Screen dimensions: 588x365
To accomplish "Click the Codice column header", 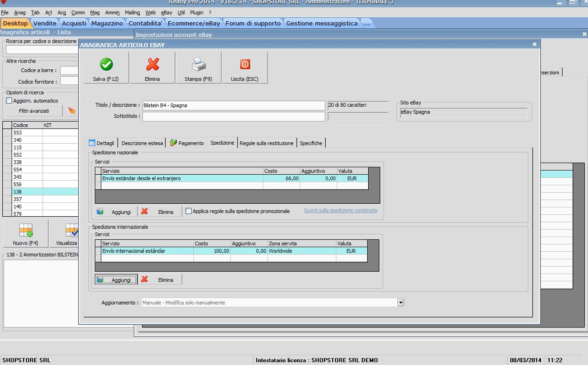I will (27, 125).
